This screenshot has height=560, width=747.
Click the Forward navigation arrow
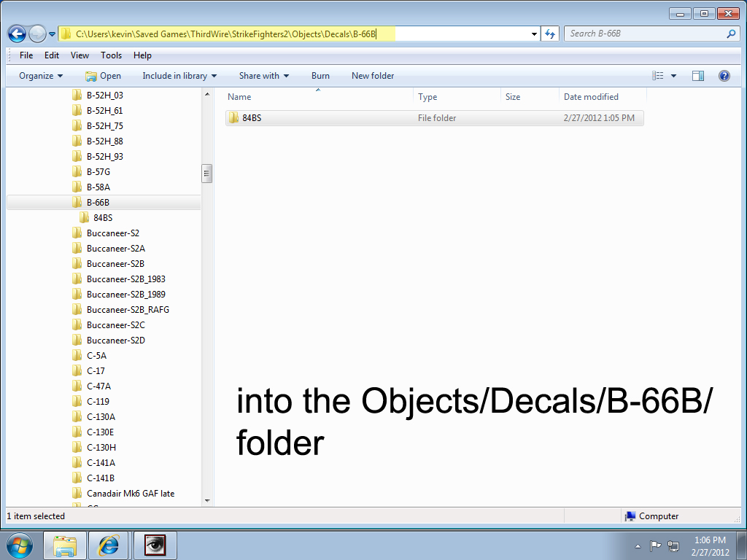point(37,34)
